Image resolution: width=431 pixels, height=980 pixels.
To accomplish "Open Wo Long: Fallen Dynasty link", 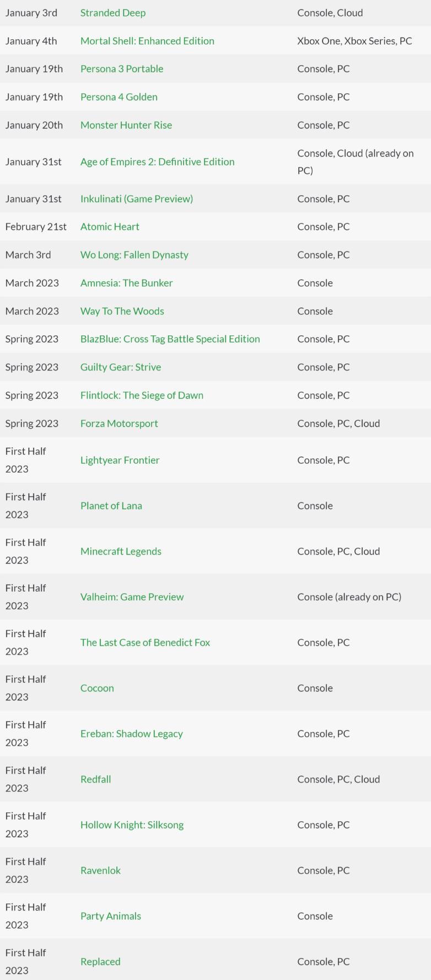I will [x=134, y=255].
